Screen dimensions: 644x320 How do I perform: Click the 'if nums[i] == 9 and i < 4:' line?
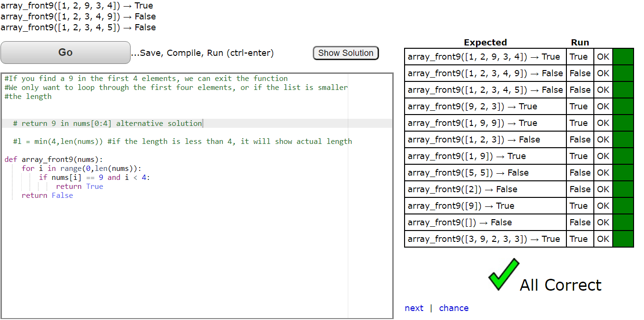coord(95,178)
